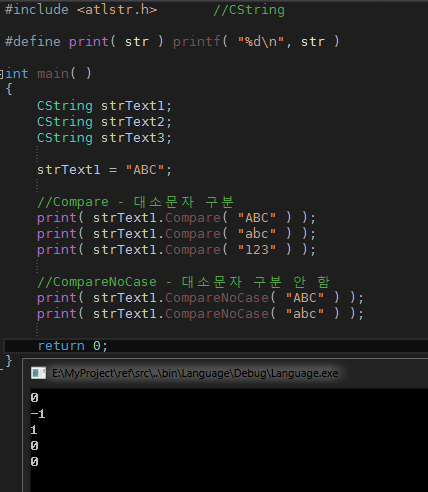
Task: Click the 'return 0;' statement
Action: click(72, 346)
